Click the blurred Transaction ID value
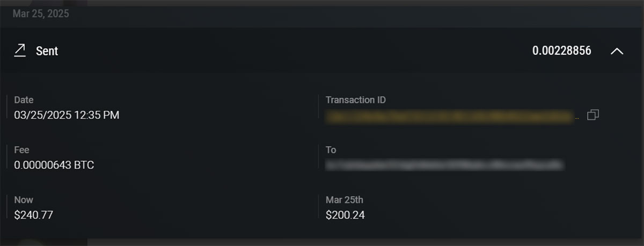644x246 pixels. [450, 115]
